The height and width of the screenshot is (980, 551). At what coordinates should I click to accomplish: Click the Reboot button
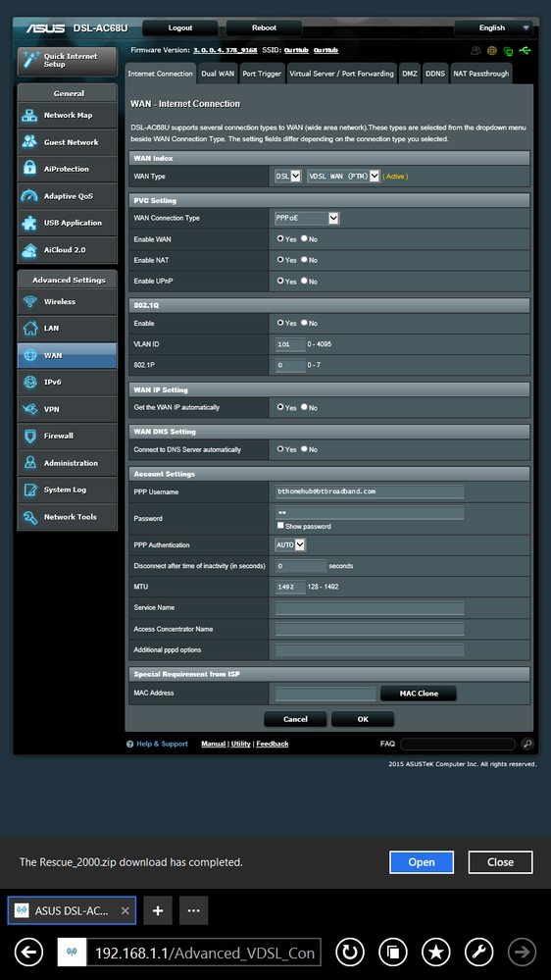coord(265,28)
